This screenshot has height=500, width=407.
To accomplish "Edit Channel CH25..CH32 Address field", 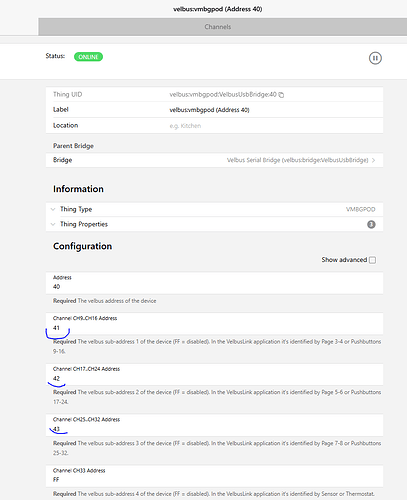I will pos(214,425).
